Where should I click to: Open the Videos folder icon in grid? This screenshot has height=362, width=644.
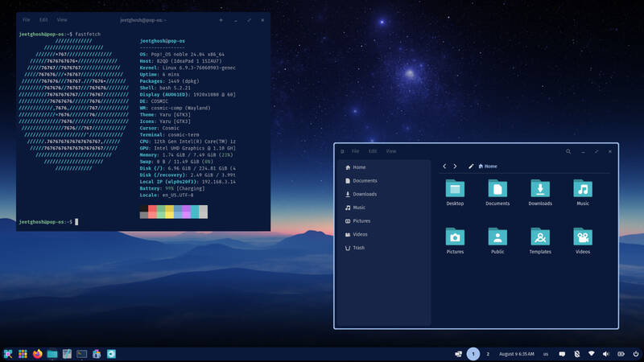click(x=583, y=237)
